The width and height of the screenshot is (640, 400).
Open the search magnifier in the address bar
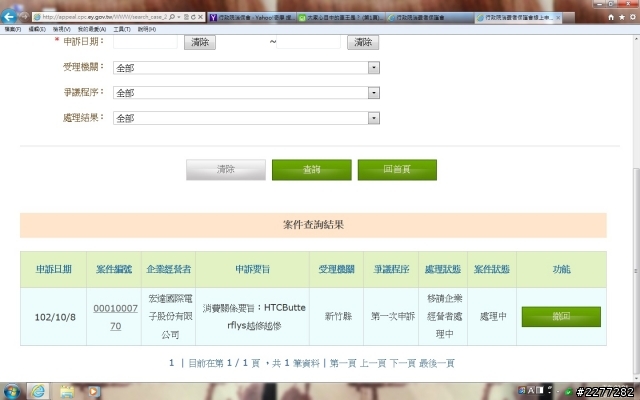pos(172,17)
